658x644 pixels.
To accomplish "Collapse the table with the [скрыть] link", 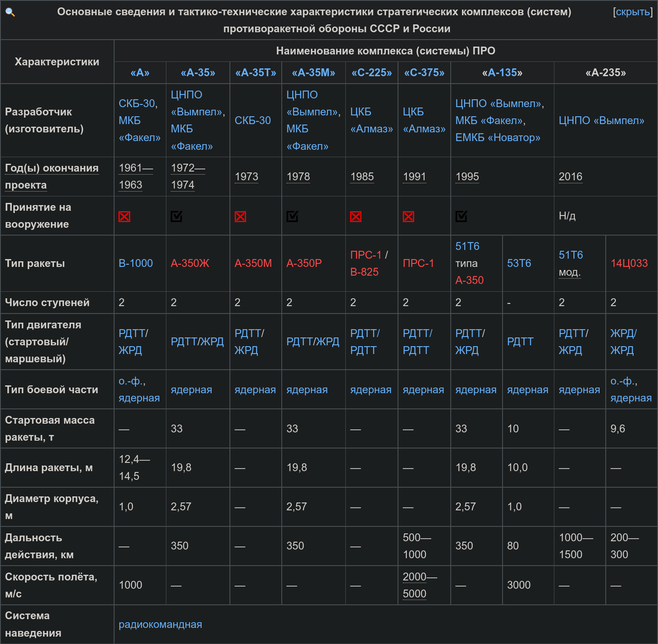I will point(633,12).
